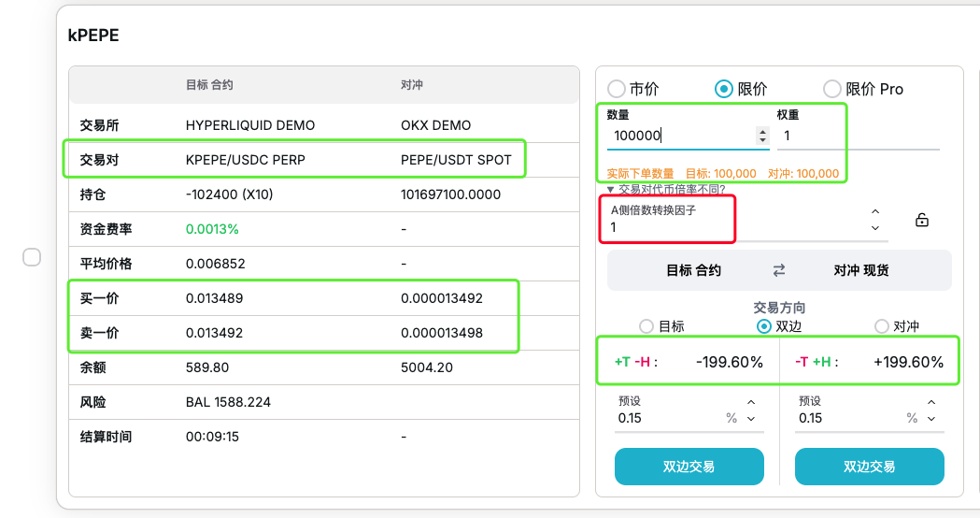Click the right 双边交易 button
Viewport: 980px width, 518px height.
pos(869,467)
